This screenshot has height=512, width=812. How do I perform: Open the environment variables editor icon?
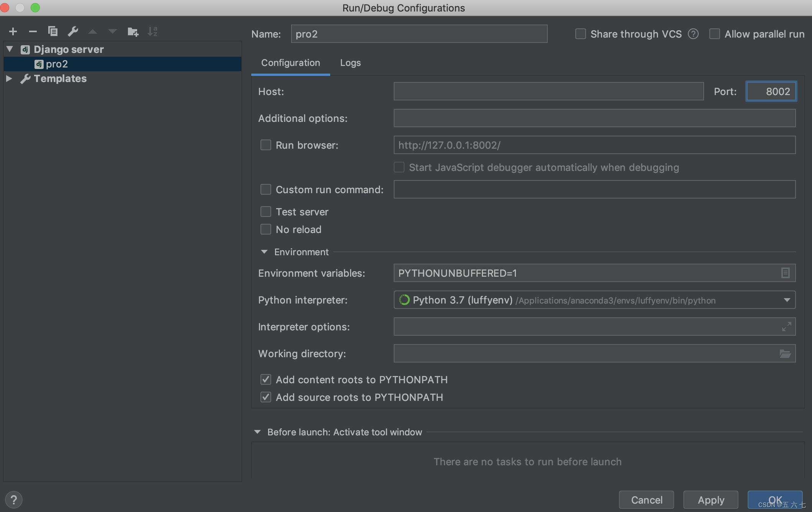[785, 273]
